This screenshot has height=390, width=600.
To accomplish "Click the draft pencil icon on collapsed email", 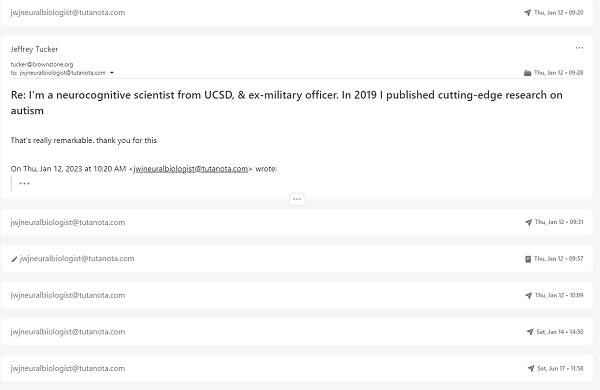I will tap(14, 259).
